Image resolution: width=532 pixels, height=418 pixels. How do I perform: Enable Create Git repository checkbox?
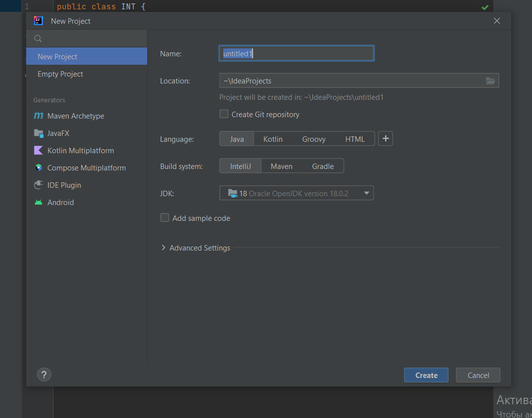click(x=224, y=114)
